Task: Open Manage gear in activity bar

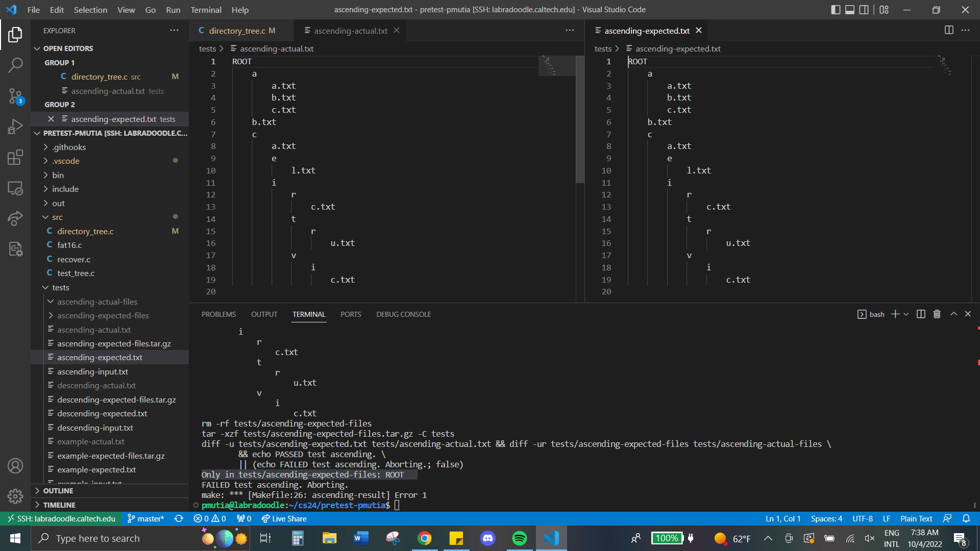Action: 15,496
